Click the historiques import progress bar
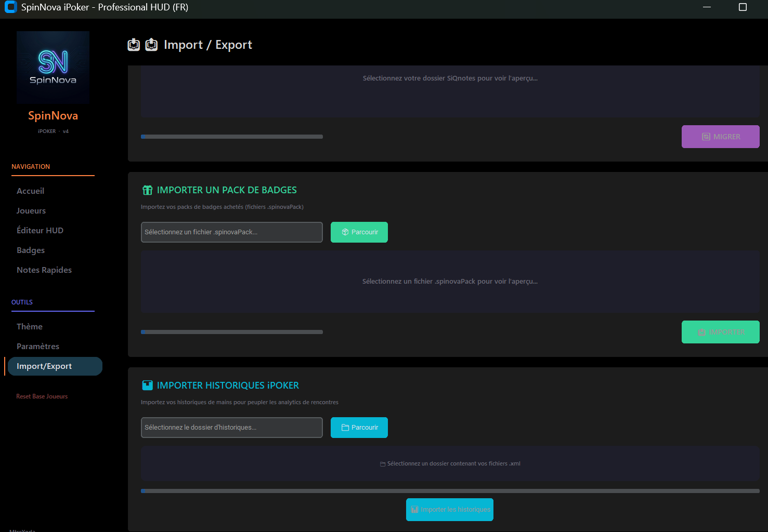Image resolution: width=768 pixels, height=532 pixels. pos(450,491)
